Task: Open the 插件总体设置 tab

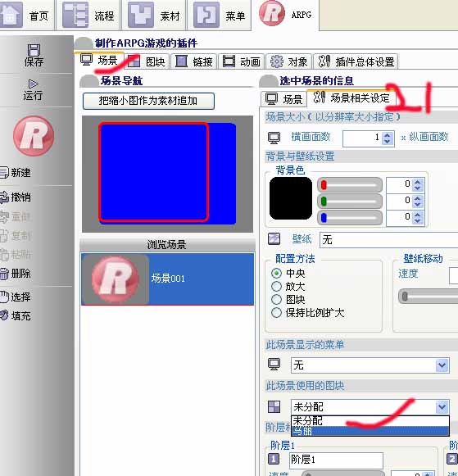Action: click(356, 61)
